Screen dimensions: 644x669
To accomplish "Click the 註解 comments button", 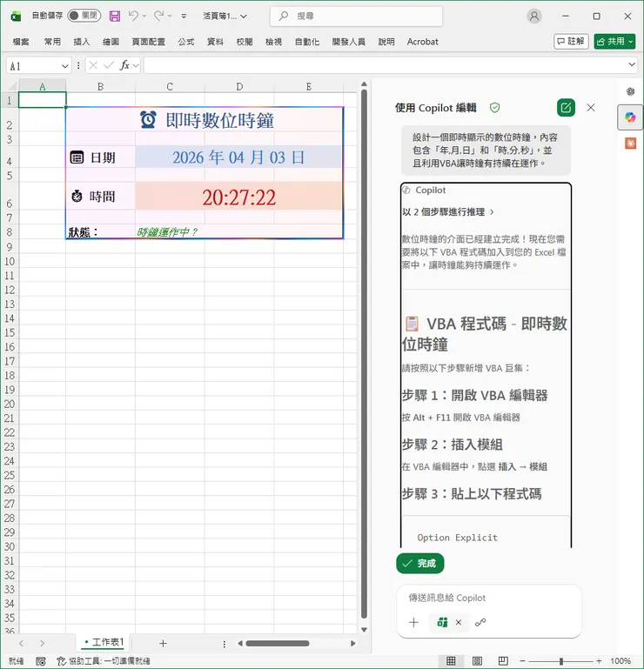I will [x=571, y=42].
